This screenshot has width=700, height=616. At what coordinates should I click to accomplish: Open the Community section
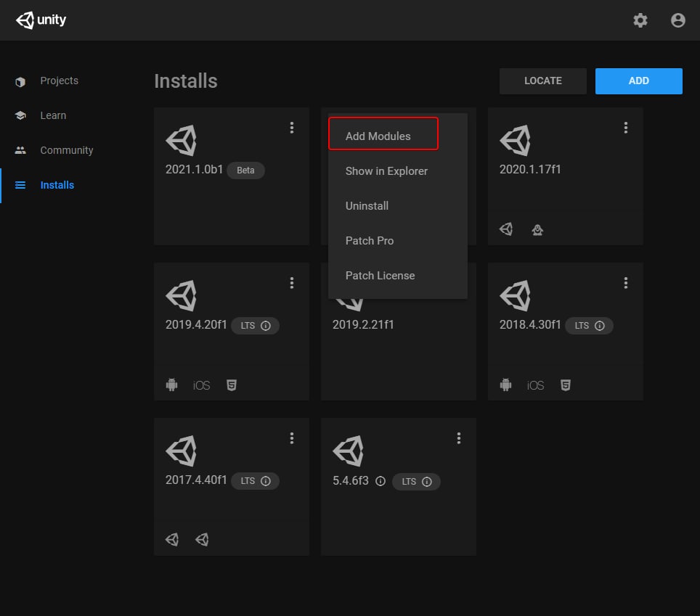[x=67, y=150]
